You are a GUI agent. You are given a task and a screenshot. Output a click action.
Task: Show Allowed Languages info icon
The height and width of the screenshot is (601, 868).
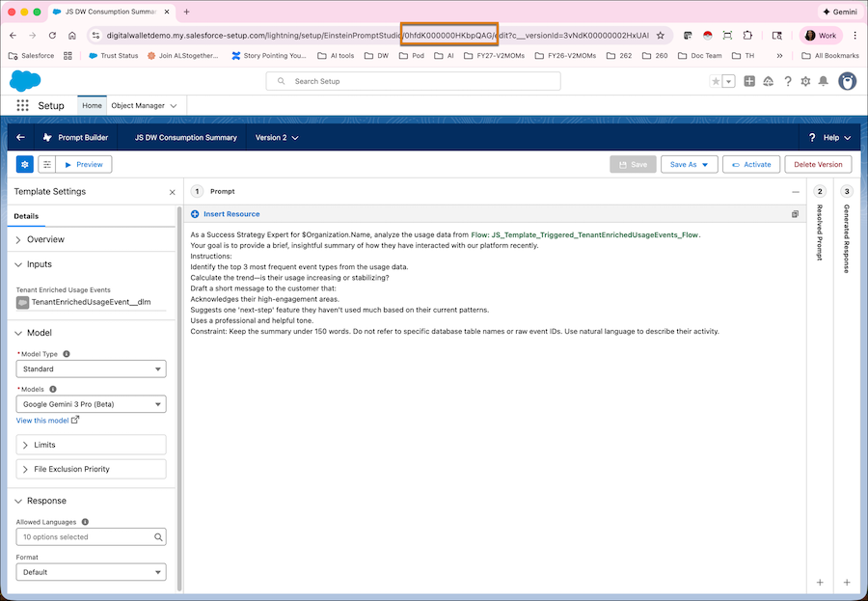(85, 522)
